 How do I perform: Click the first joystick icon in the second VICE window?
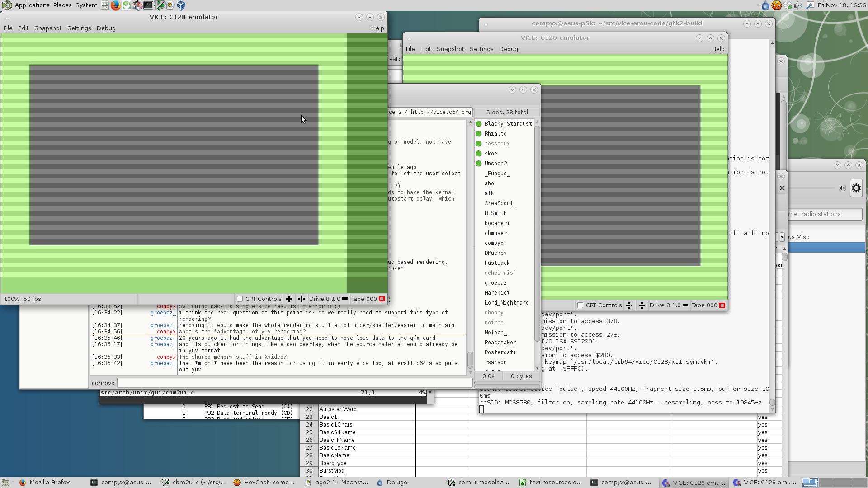(x=629, y=305)
